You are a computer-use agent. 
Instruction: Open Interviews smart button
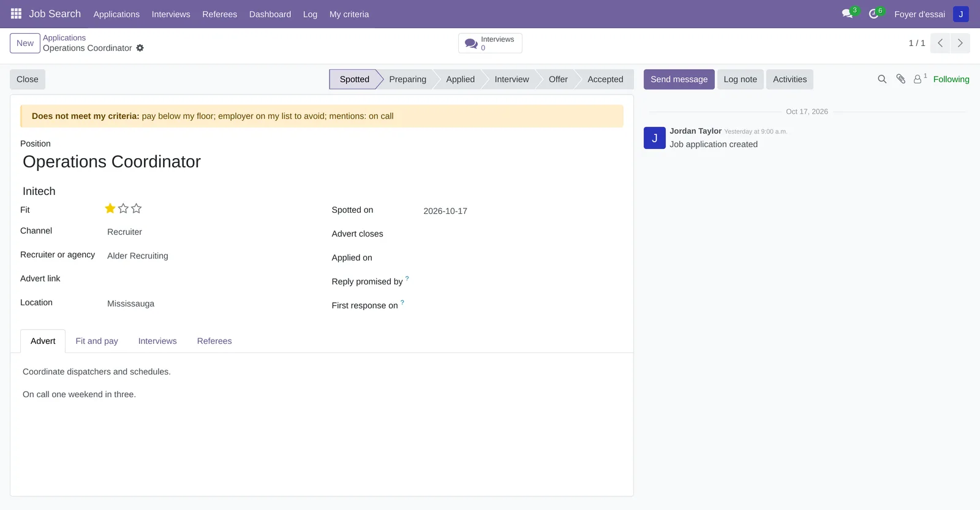click(490, 43)
